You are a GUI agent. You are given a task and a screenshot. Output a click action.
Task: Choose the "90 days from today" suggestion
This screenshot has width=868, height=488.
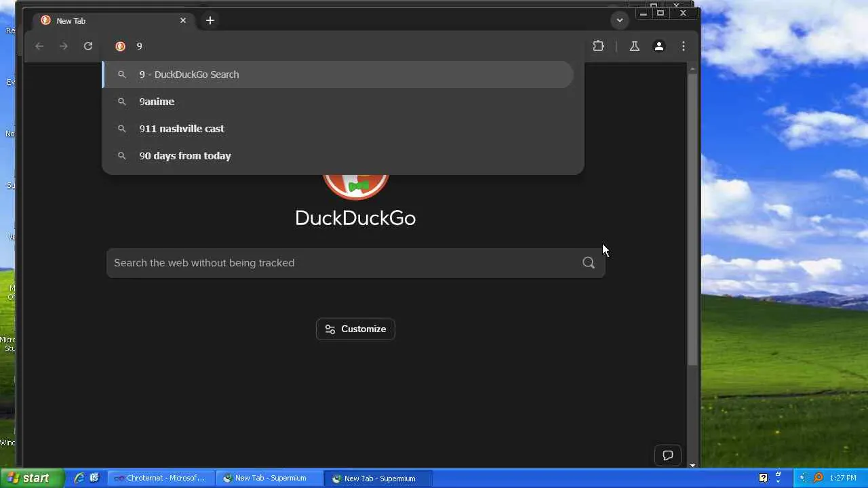click(x=338, y=156)
